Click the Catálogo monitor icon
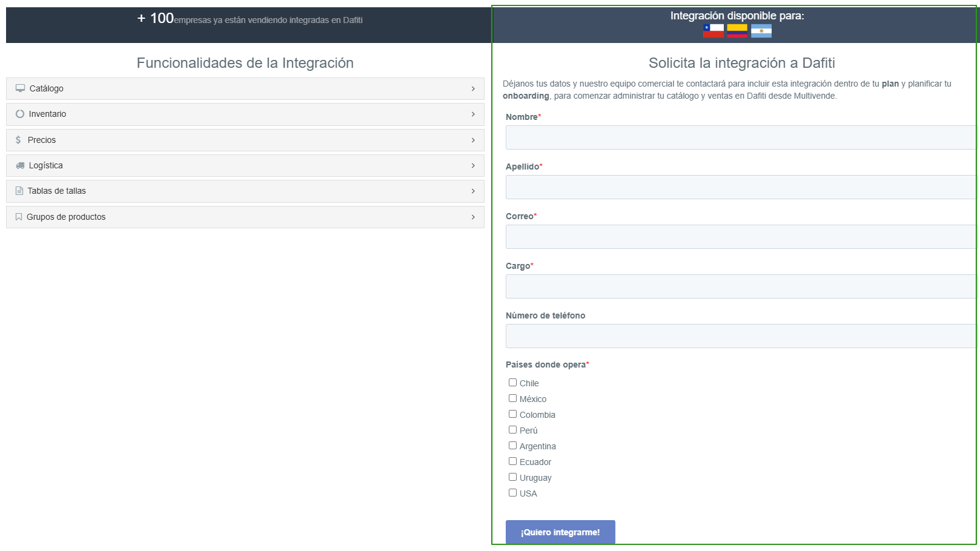Screen dimensions: 980x551 pyautogui.click(x=20, y=88)
